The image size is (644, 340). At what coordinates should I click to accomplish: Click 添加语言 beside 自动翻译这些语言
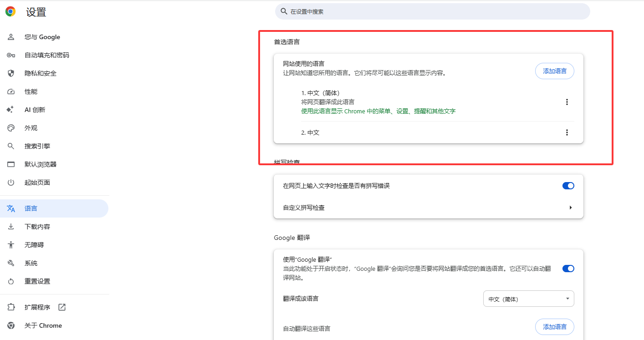[554, 327]
